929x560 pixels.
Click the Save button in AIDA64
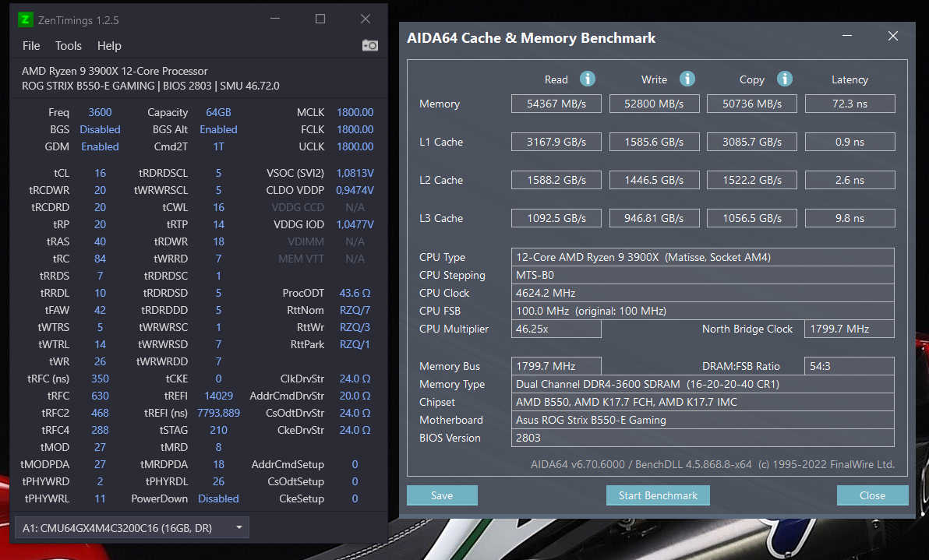442,495
